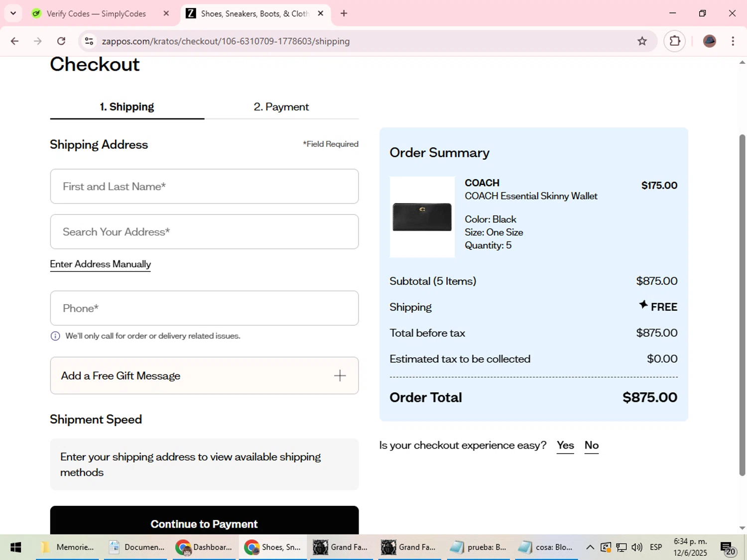Open site information icon in address bar

[89, 41]
